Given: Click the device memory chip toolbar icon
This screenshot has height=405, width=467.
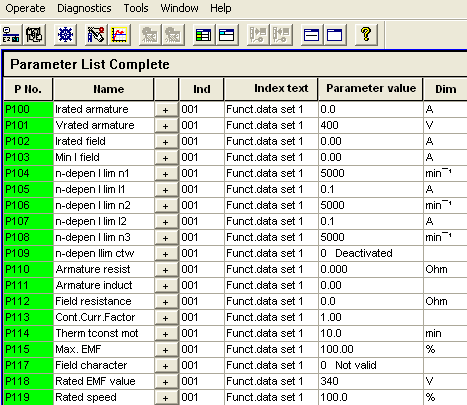Looking at the screenshot, I should click(34, 35).
